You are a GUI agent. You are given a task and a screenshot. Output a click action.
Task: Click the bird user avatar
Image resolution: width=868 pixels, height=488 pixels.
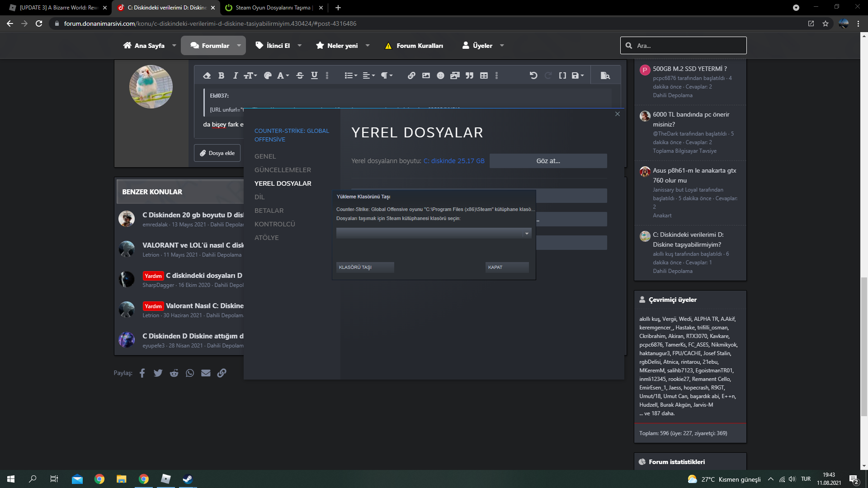151,87
